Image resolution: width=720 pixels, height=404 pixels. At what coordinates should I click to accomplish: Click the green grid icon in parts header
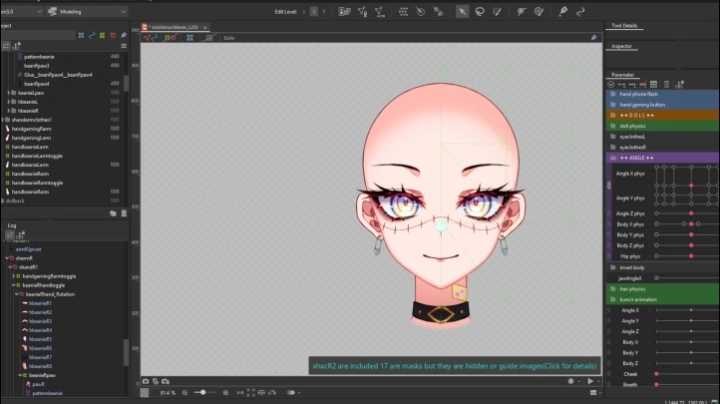[102, 35]
